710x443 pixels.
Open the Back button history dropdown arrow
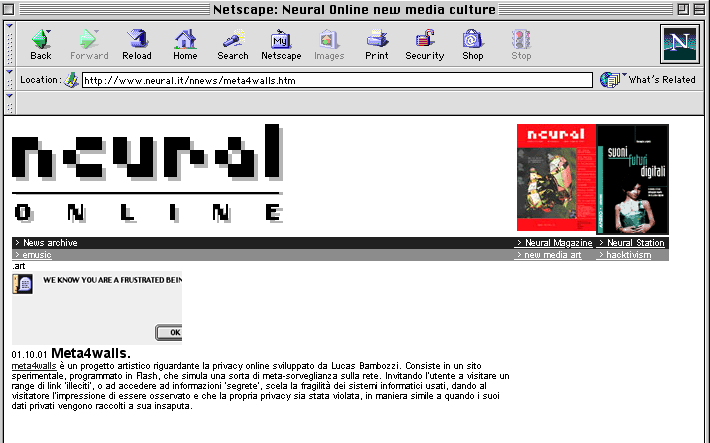48,31
